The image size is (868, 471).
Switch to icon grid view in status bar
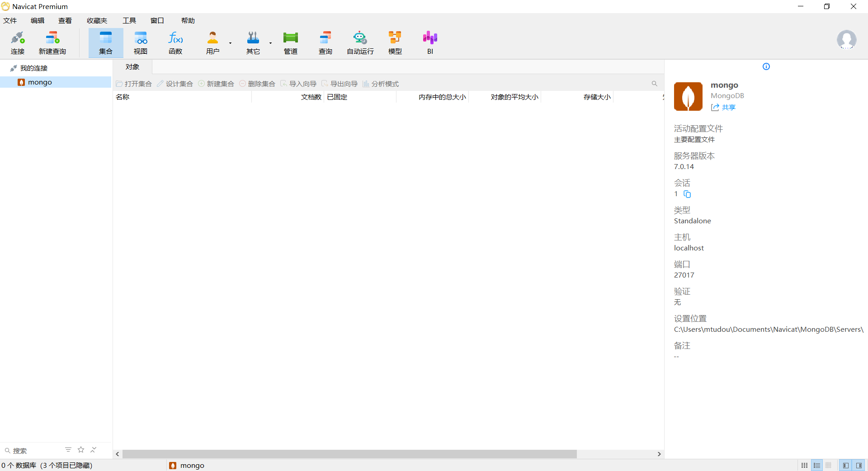pos(805,466)
